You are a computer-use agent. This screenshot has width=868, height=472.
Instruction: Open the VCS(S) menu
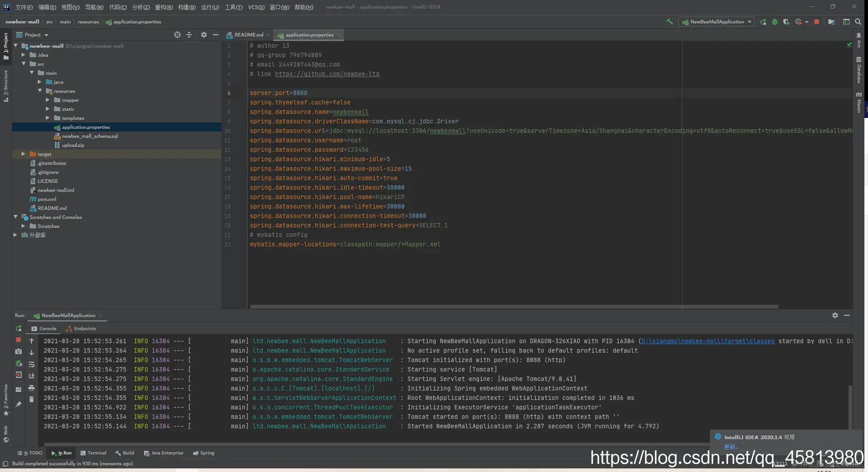[256, 7]
